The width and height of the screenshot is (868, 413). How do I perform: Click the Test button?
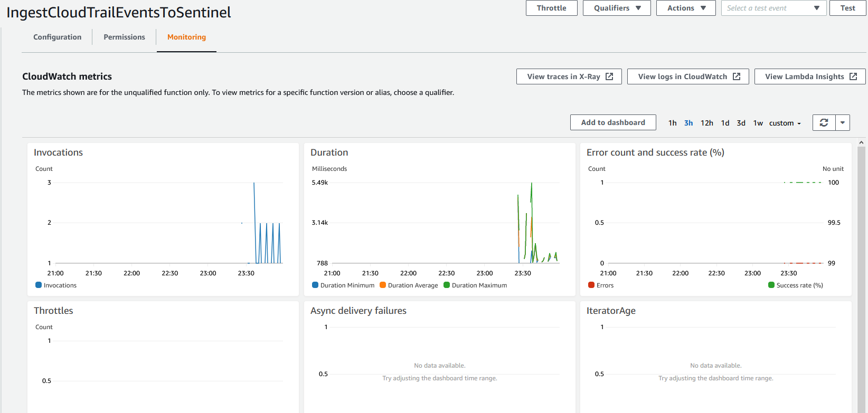847,8
